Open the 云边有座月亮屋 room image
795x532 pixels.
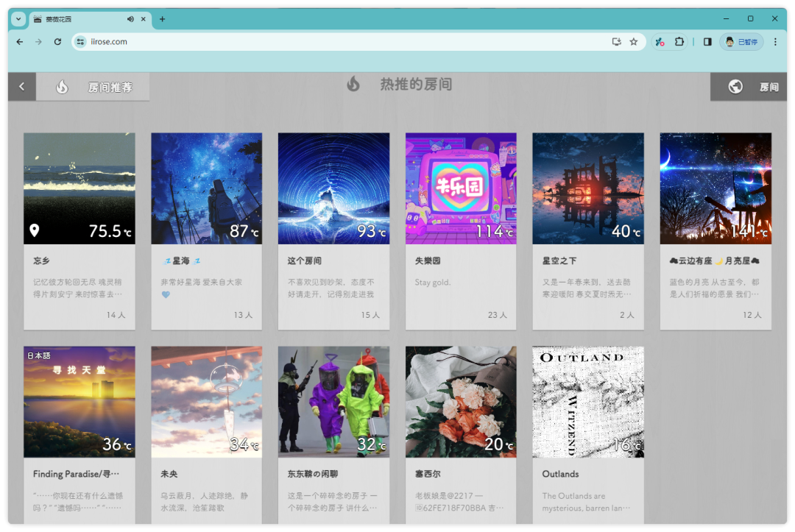pos(715,188)
